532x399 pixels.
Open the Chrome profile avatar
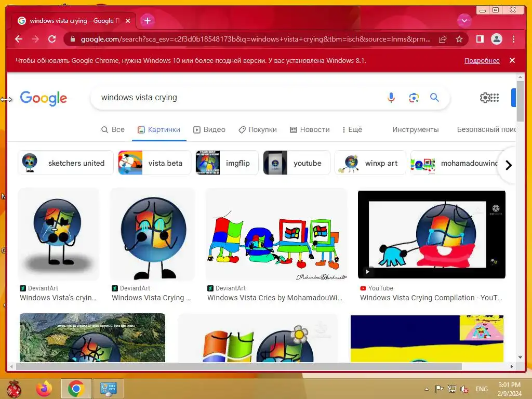click(x=496, y=39)
